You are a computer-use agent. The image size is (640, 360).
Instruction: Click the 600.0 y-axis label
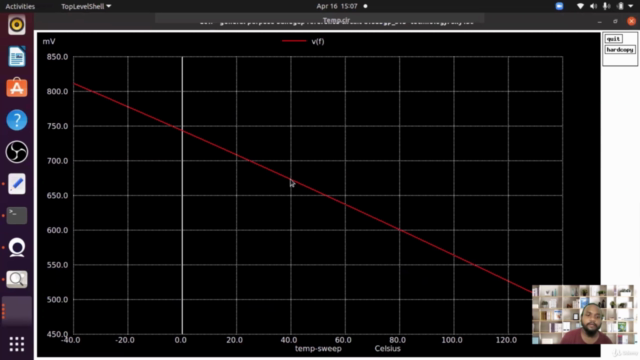tap(57, 230)
